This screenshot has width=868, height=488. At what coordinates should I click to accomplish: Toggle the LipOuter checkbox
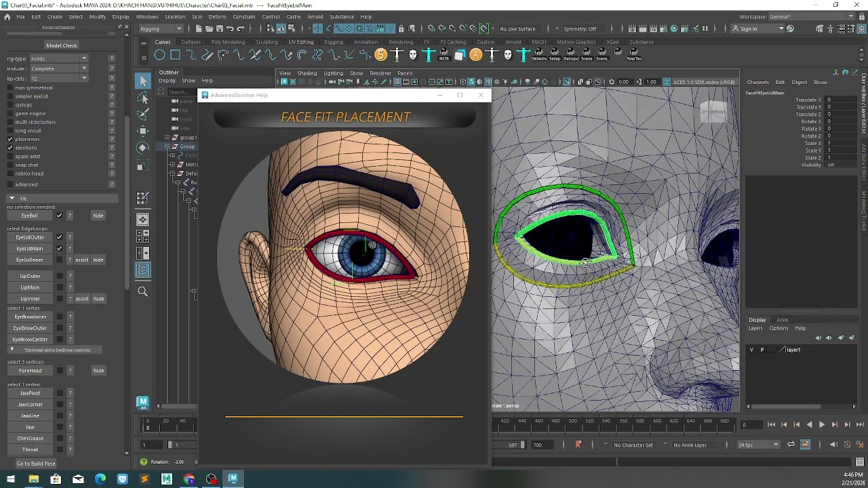click(60, 276)
